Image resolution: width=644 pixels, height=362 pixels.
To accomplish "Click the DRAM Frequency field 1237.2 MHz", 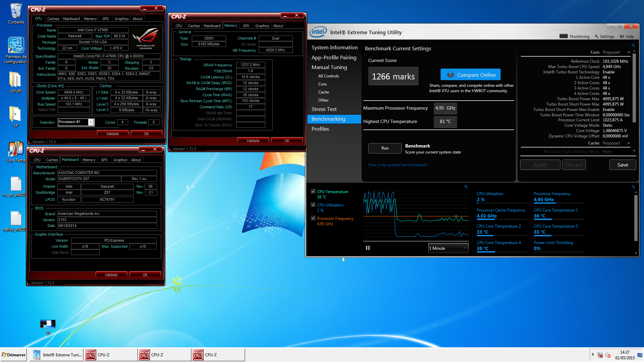I will [x=250, y=65].
